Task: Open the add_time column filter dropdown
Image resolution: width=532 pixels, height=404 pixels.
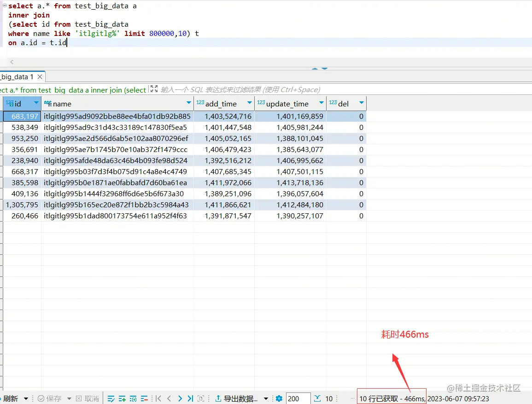Action: coord(250,103)
